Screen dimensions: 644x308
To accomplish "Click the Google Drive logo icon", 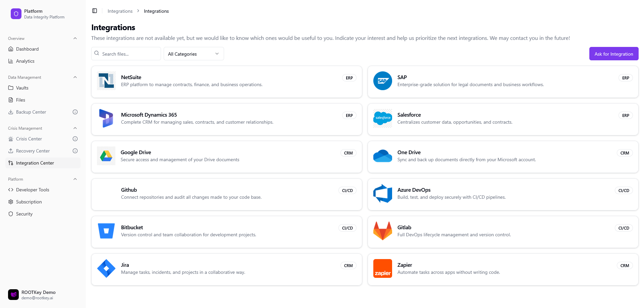I will tap(106, 156).
